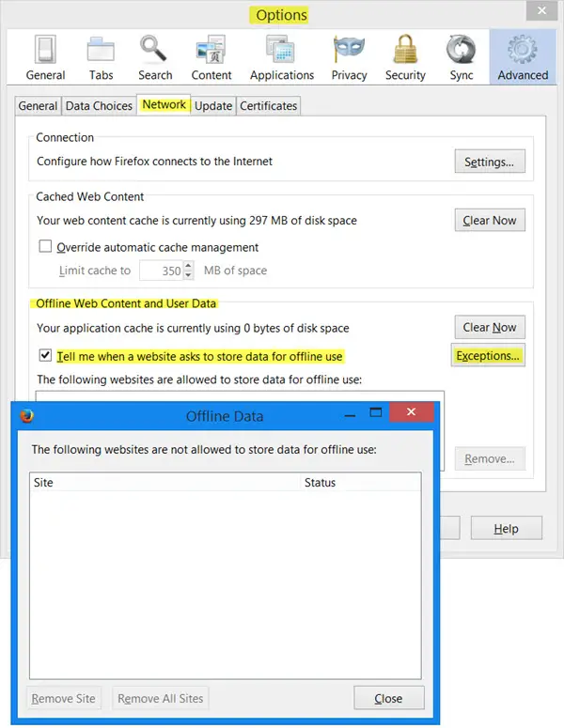Sort by the Site column header
Viewport: 564px width, 728px height.
(x=164, y=483)
